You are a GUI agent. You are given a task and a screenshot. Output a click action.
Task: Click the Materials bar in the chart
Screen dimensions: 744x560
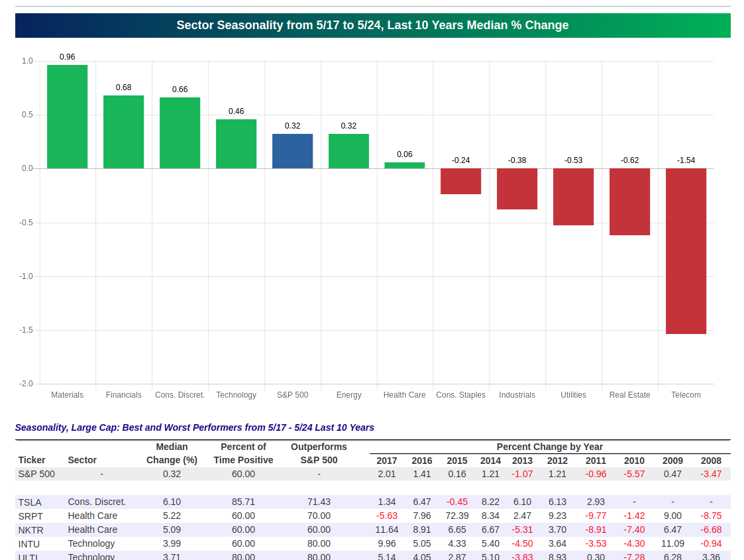click(67, 117)
